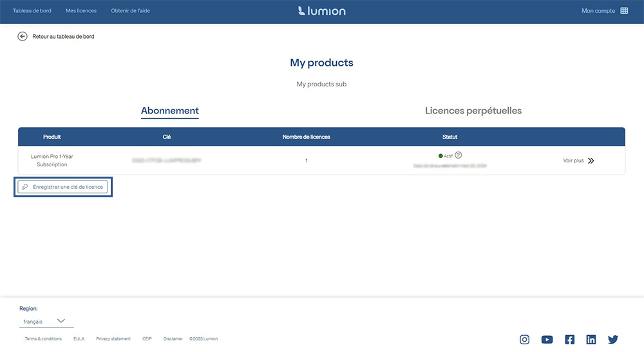This screenshot has height=352, width=644.
Task: Expand Voir plus for Lumion Pro subscription
Action: click(x=578, y=161)
